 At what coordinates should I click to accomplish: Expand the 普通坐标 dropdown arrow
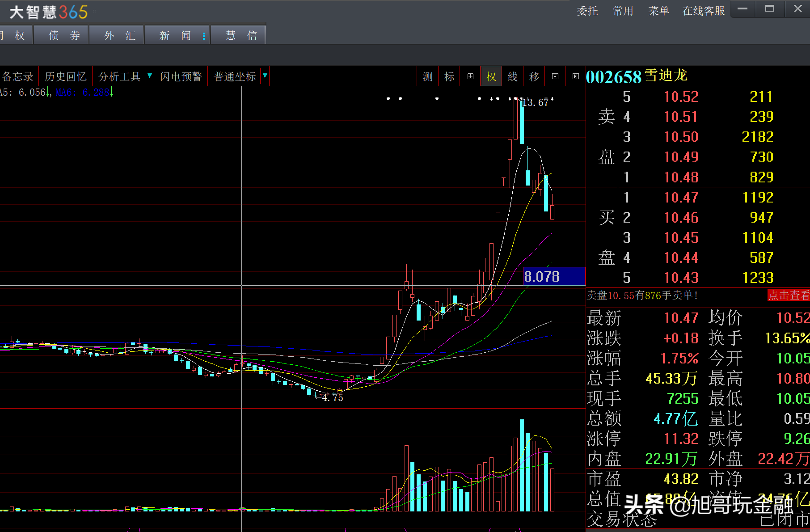tap(265, 76)
